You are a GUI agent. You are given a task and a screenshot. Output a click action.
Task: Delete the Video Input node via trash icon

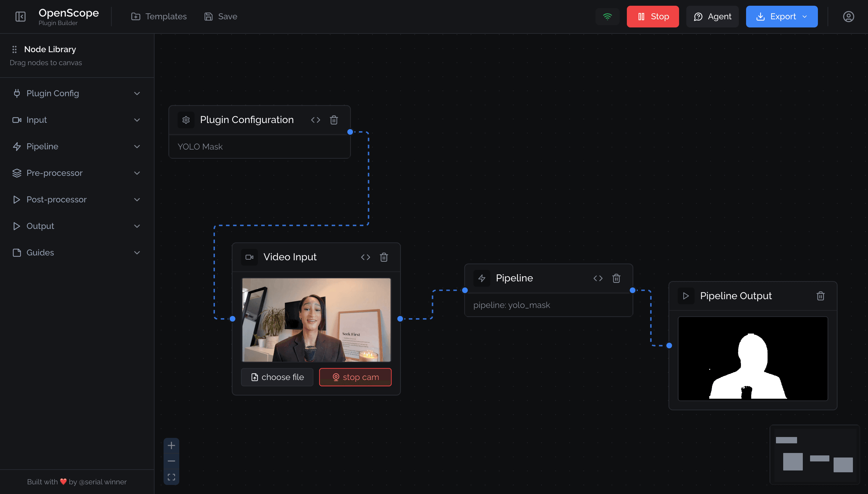pyautogui.click(x=384, y=257)
